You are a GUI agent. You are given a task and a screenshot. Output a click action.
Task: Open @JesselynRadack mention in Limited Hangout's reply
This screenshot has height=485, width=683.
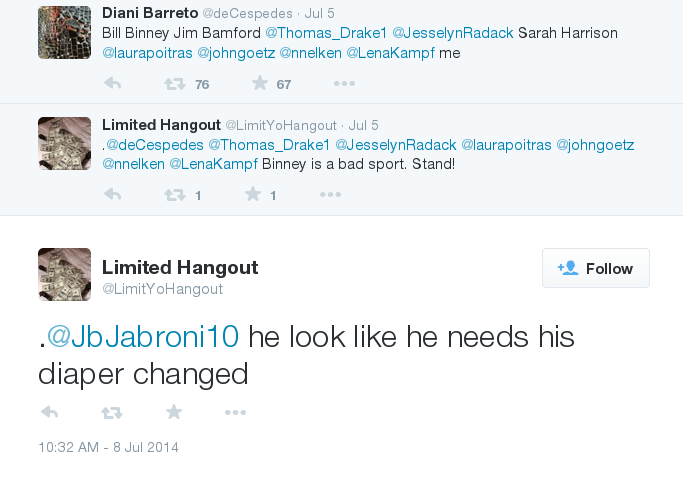tap(396, 145)
